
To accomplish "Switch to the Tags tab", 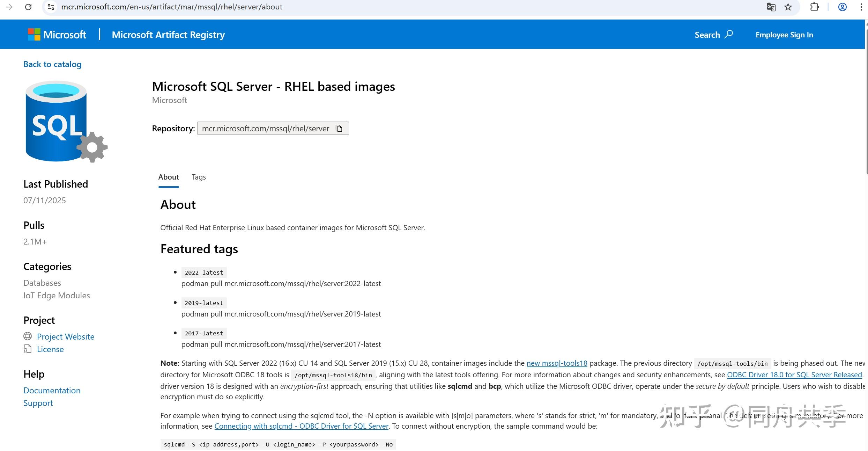I will tap(199, 177).
